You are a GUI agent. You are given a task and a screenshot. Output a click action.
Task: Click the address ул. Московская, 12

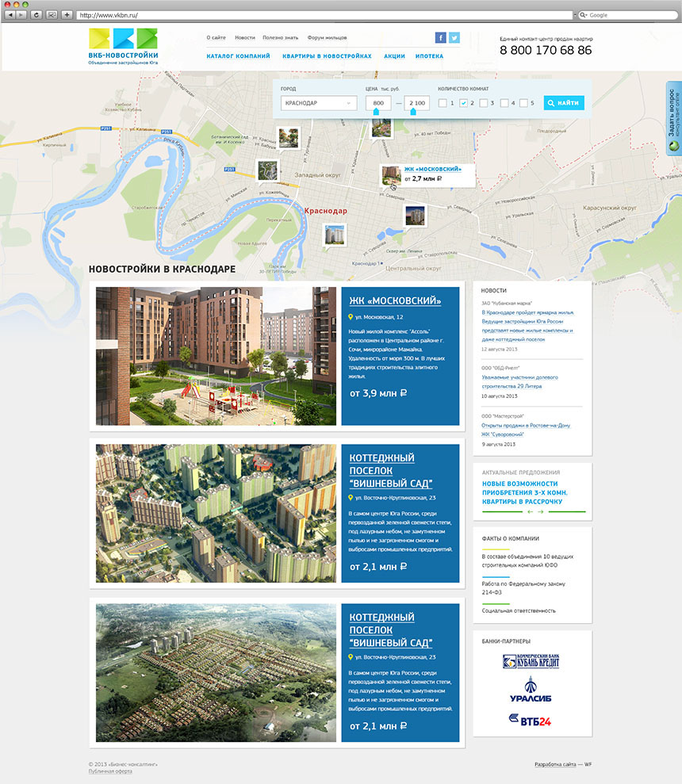coord(379,317)
